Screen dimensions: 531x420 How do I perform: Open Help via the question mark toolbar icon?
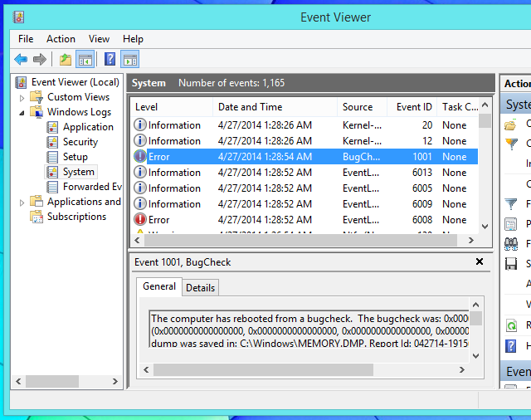point(110,59)
